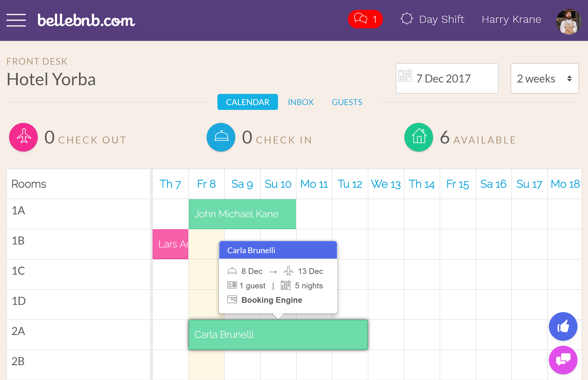This screenshot has width=588, height=380.
Task: Click on John Michael Kane reservation block
Action: coord(242,214)
